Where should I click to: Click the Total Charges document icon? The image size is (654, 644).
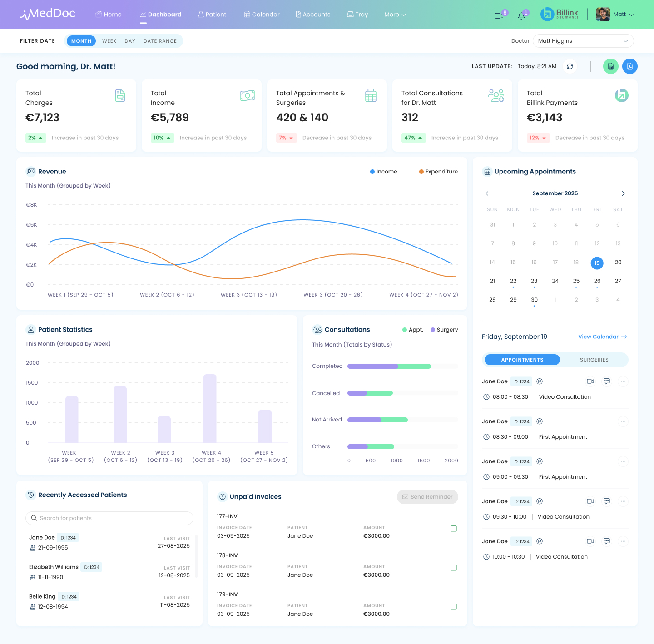click(120, 95)
